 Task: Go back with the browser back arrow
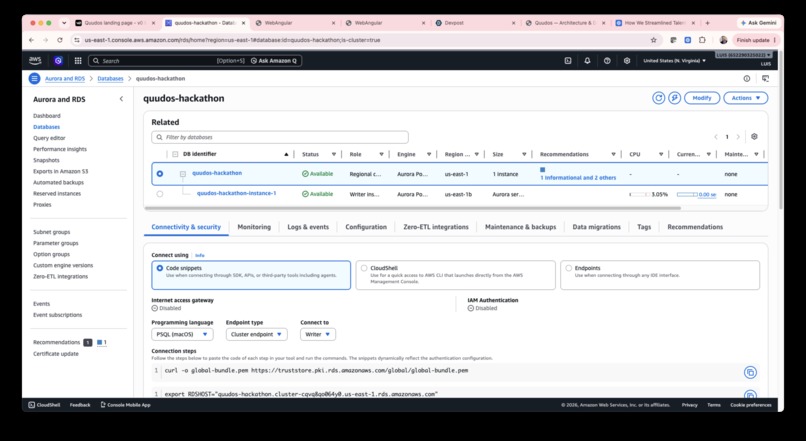coord(31,40)
